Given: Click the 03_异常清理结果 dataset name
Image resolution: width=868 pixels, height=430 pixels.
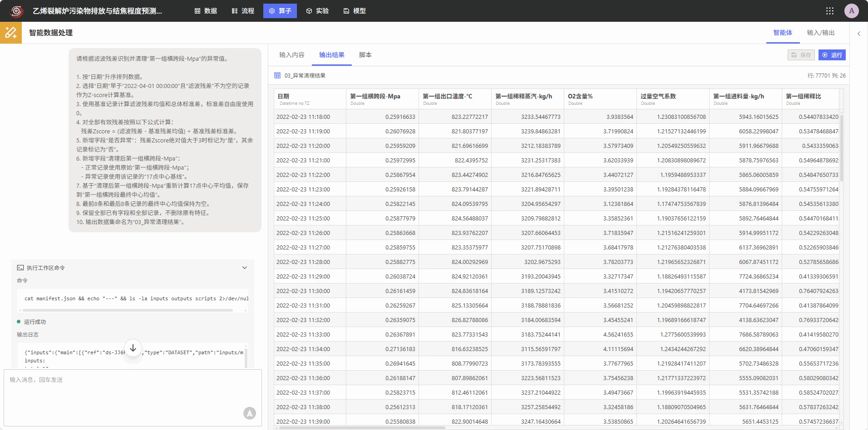Looking at the screenshot, I should [x=305, y=75].
